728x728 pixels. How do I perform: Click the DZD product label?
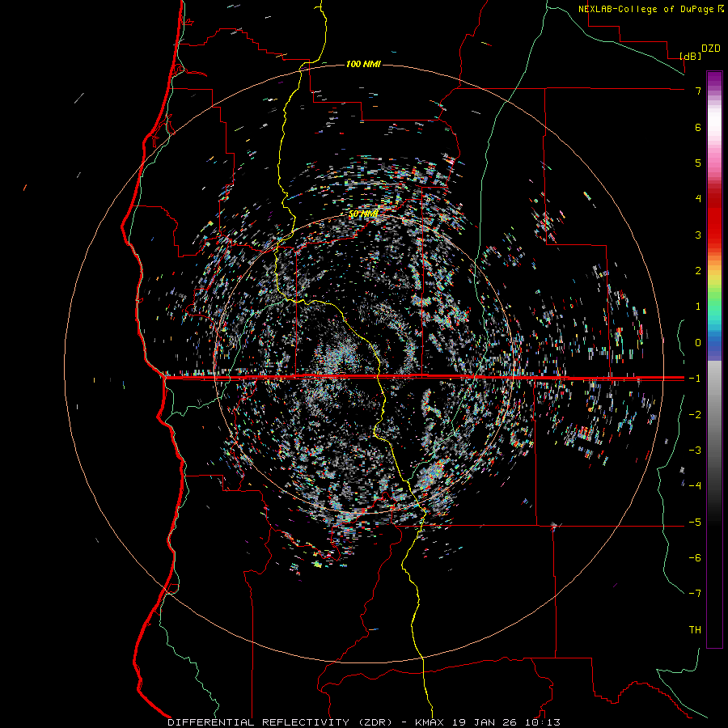coord(711,49)
